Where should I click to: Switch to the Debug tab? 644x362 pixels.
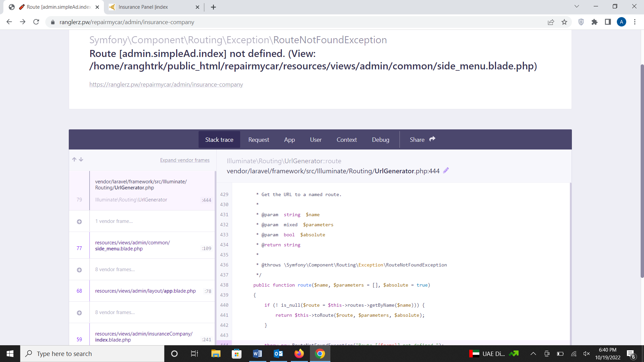(380, 140)
